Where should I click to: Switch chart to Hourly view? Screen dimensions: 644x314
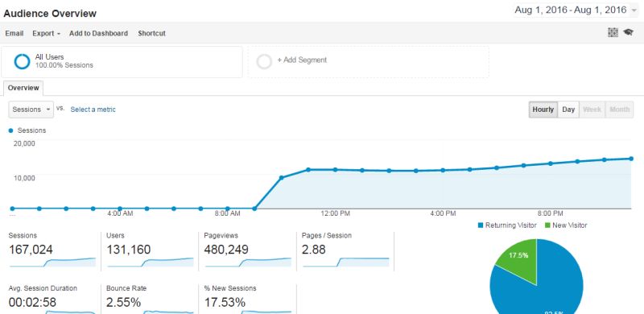pyautogui.click(x=543, y=109)
